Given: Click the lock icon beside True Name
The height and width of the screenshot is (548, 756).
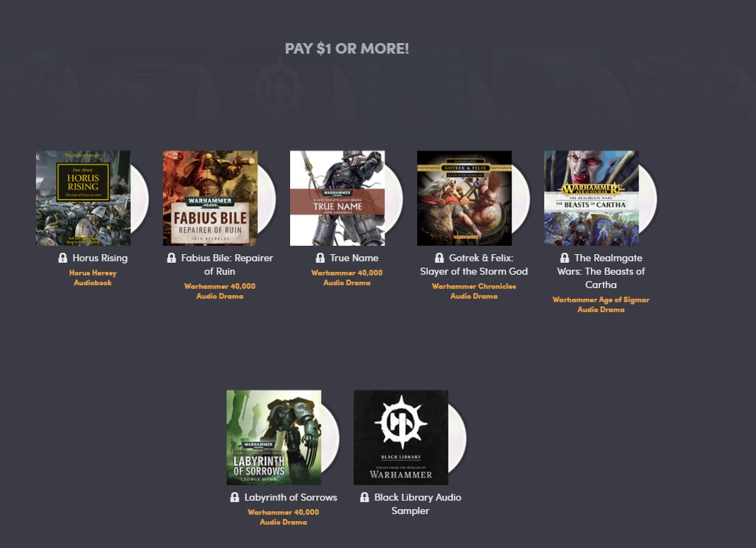Looking at the screenshot, I should tap(320, 258).
